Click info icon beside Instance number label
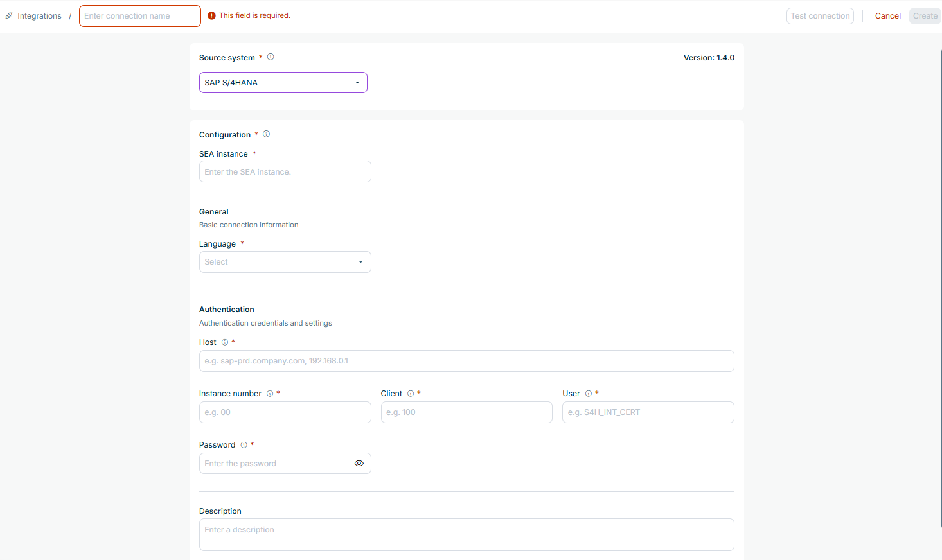Viewport: 942px width, 560px height. click(x=270, y=394)
